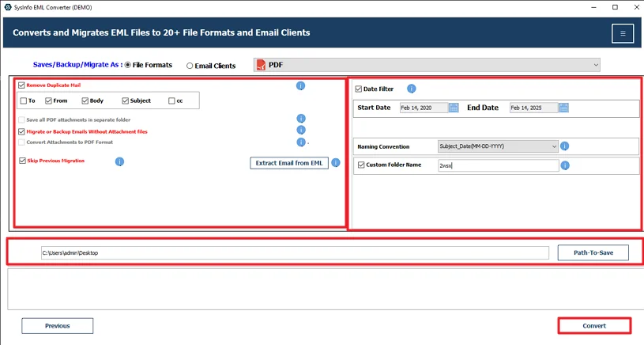644x345 pixels.
Task: Click the Start Date field showing Feb 14, 2020
Action: point(424,108)
